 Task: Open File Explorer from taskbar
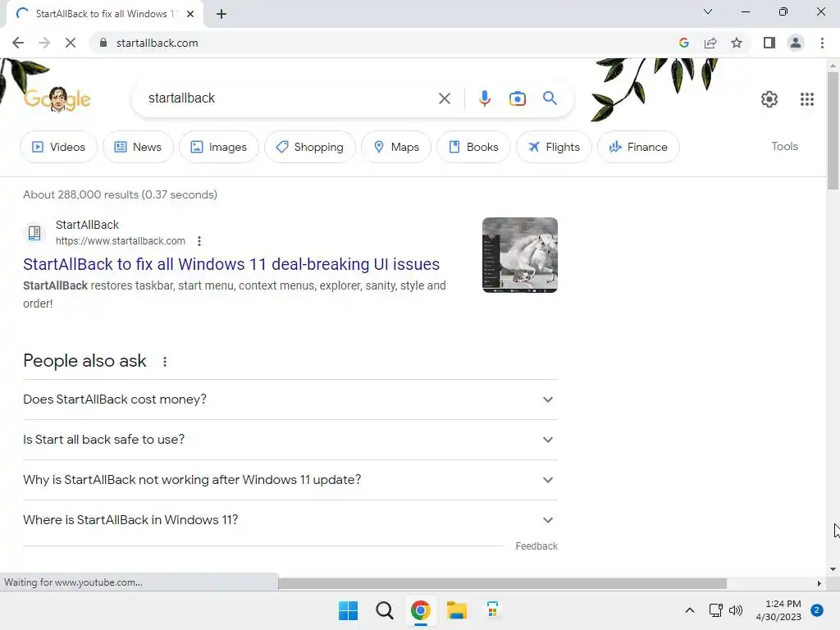click(x=456, y=610)
